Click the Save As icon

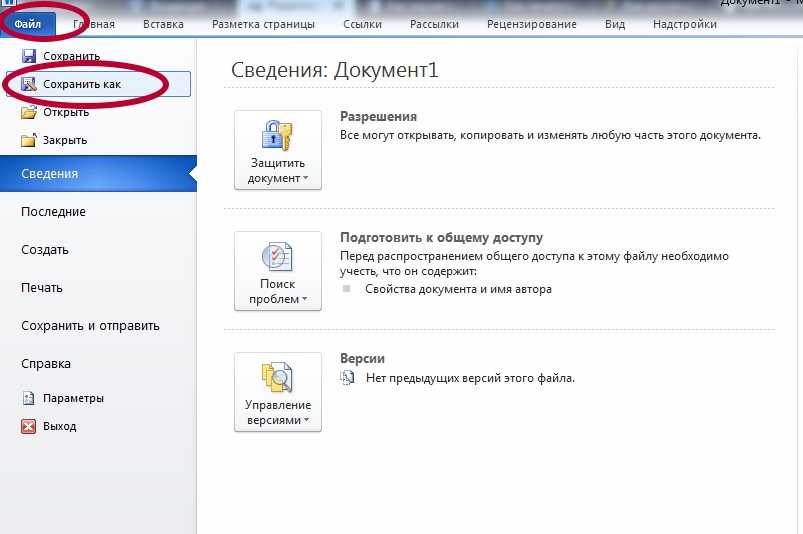(x=29, y=85)
